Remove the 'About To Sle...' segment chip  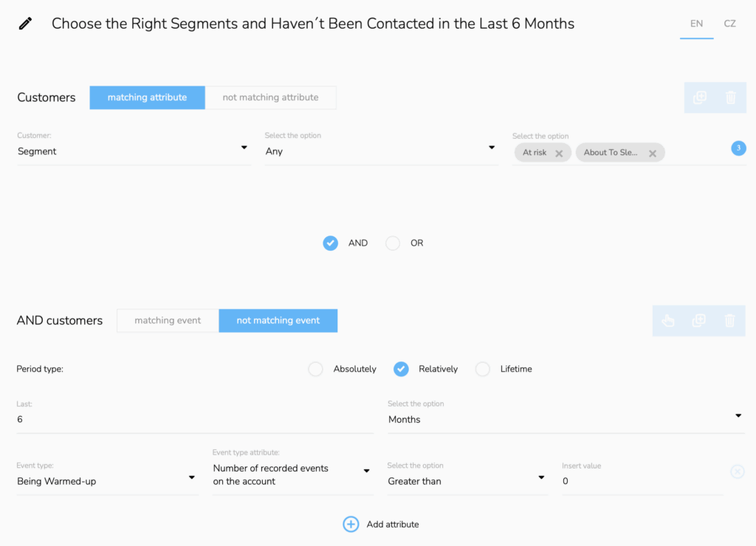tap(653, 153)
